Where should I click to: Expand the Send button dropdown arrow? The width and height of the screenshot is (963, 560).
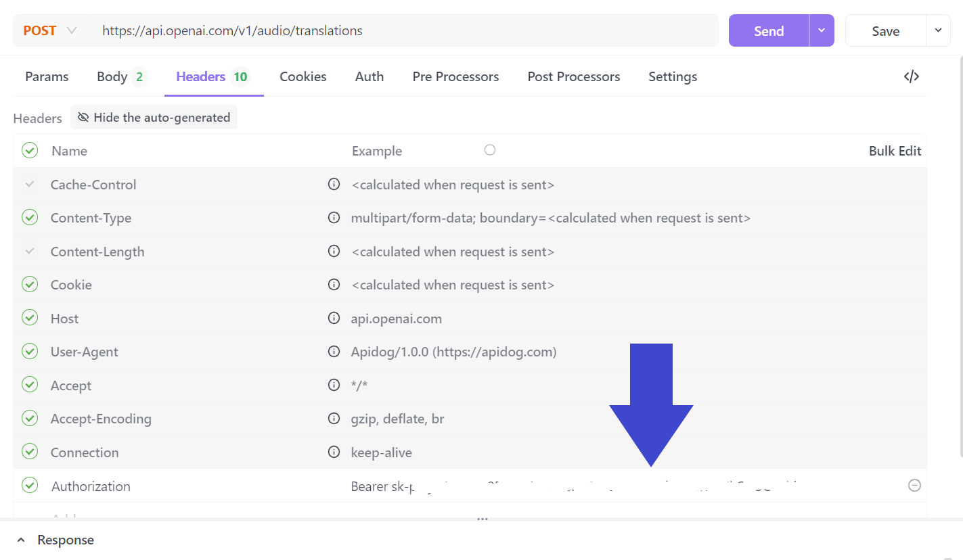[x=822, y=30]
